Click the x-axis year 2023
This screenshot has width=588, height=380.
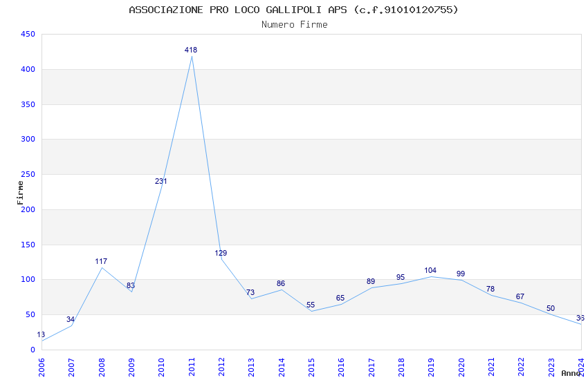(551, 368)
